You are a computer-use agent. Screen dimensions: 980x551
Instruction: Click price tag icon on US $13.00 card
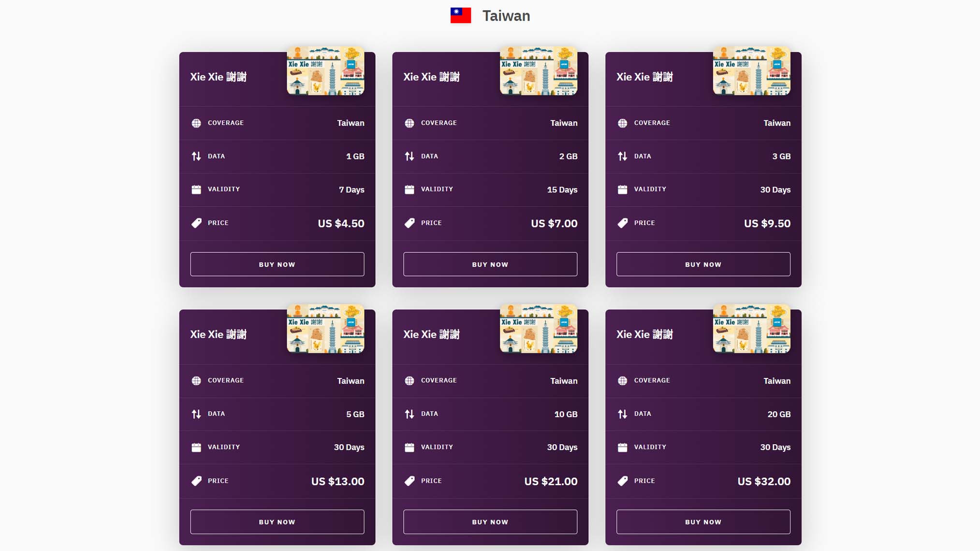[196, 481]
